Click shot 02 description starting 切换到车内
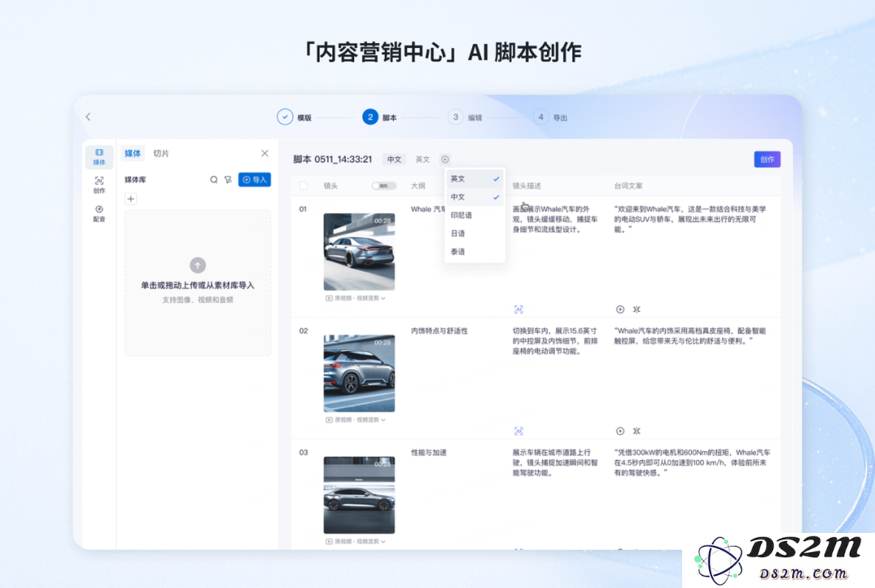 555,341
